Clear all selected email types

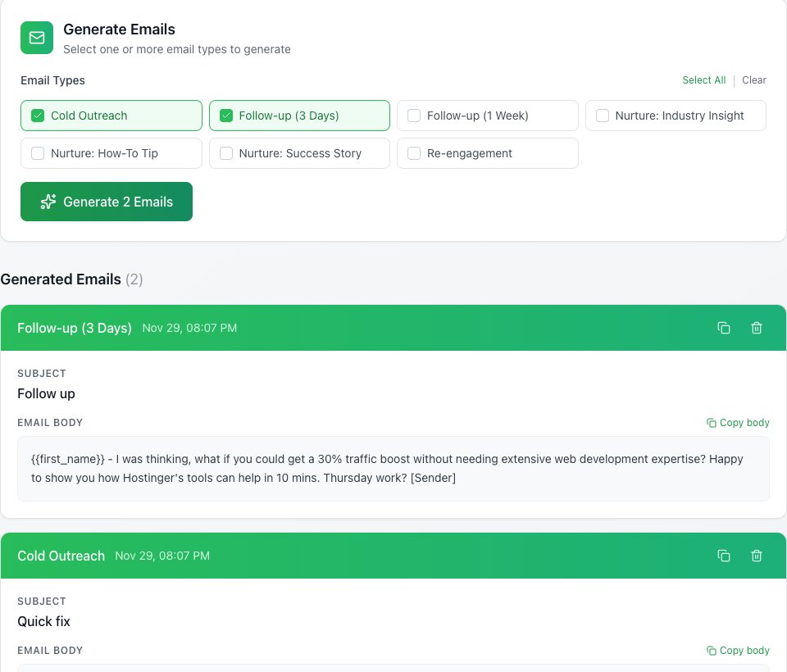click(x=754, y=80)
